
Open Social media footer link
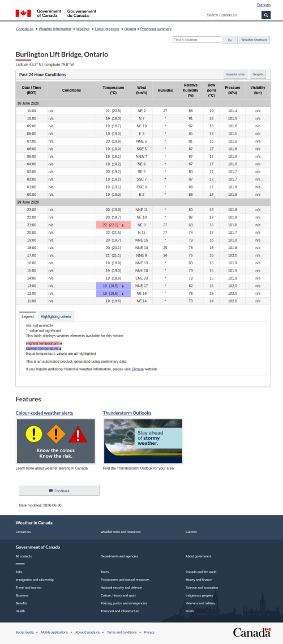25,633
